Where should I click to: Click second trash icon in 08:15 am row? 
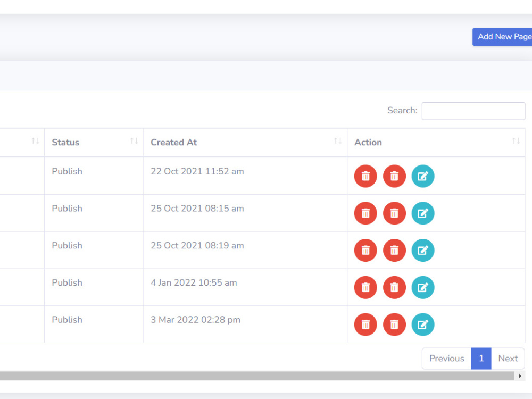394,213
